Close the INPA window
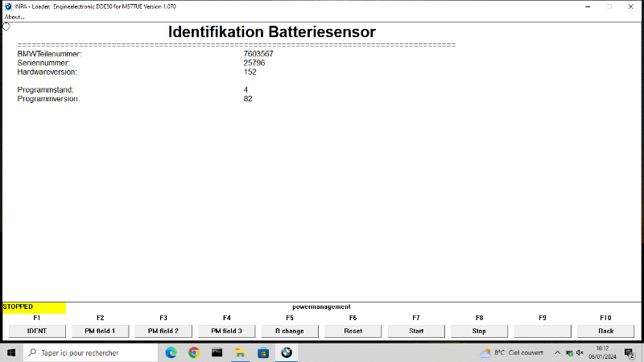The height and width of the screenshot is (362, 644). tap(631, 6)
